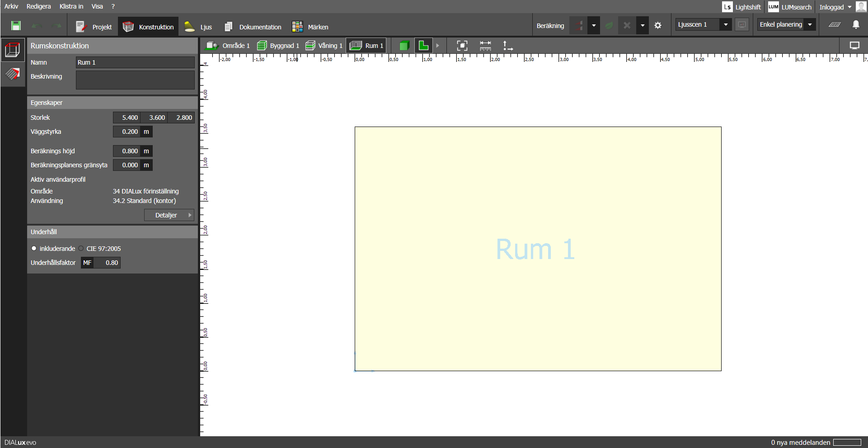This screenshot has height=448, width=868.
Task: Open the Inloggad account dropdown
Action: 835,7
